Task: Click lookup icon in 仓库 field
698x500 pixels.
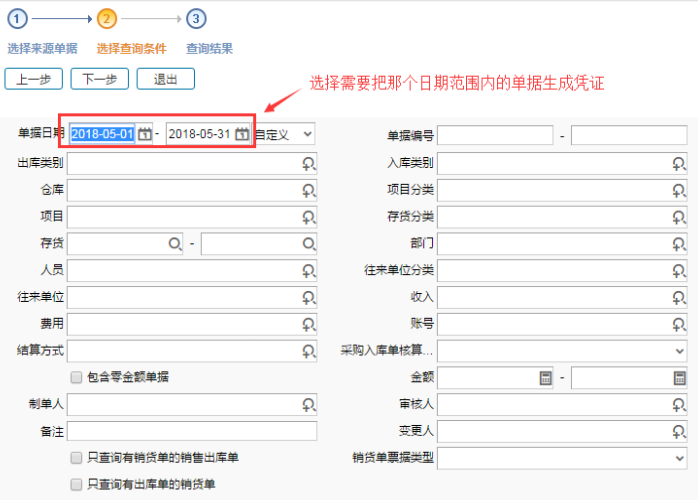Action: click(309, 189)
